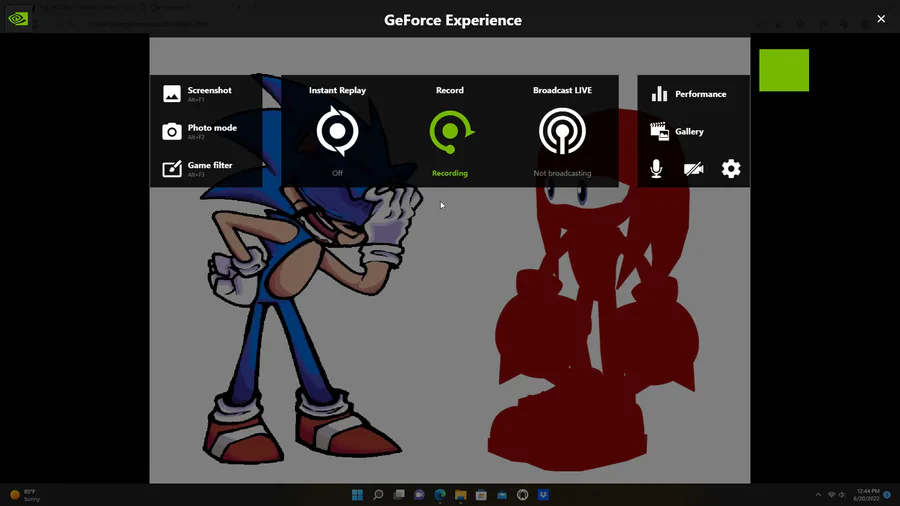Image resolution: width=900 pixels, height=506 pixels.
Task: Click the green square indicator
Action: (784, 70)
